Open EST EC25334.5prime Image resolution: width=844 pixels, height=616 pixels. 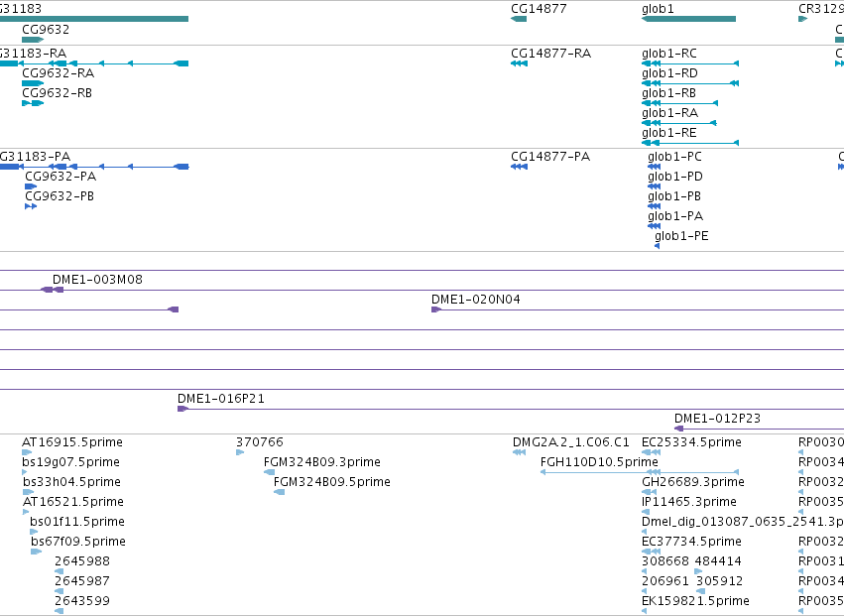691,442
